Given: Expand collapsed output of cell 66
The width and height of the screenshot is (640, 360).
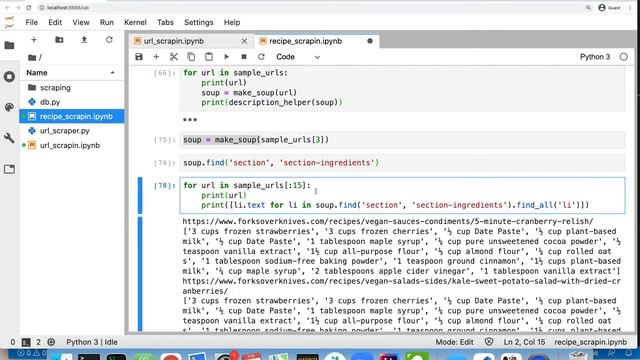Looking at the screenshot, I should (x=190, y=120).
